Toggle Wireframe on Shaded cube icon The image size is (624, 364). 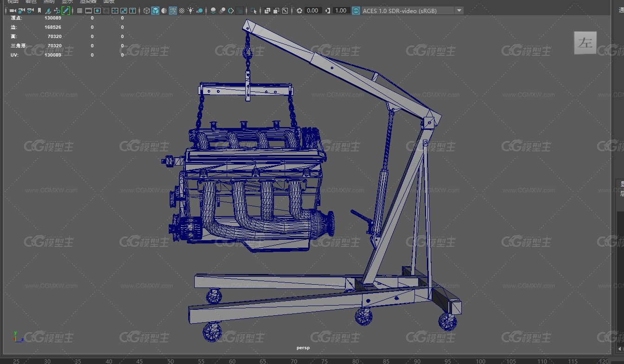[173, 10]
